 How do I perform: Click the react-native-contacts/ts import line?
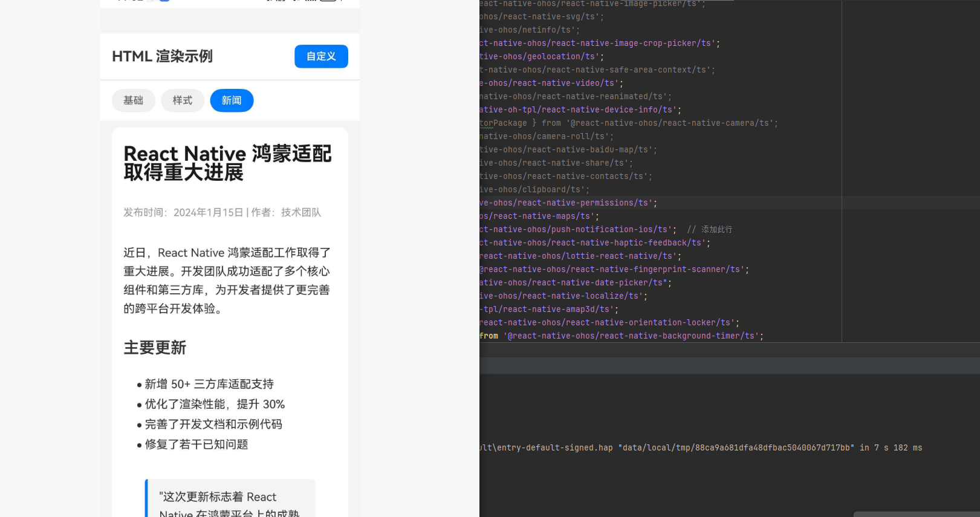point(565,176)
